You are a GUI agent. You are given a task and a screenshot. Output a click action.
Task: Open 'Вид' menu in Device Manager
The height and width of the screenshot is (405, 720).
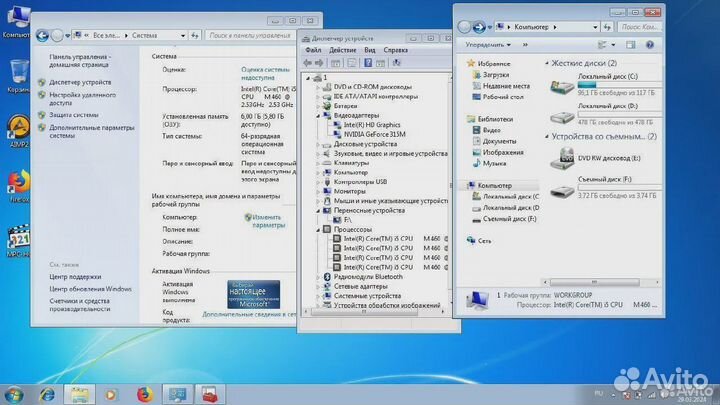pos(370,50)
